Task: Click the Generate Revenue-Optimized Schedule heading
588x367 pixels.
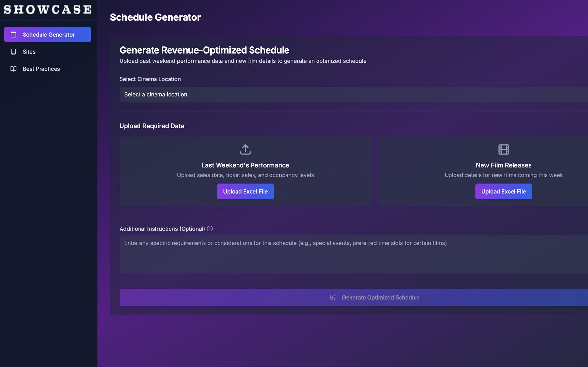Action: (204, 50)
